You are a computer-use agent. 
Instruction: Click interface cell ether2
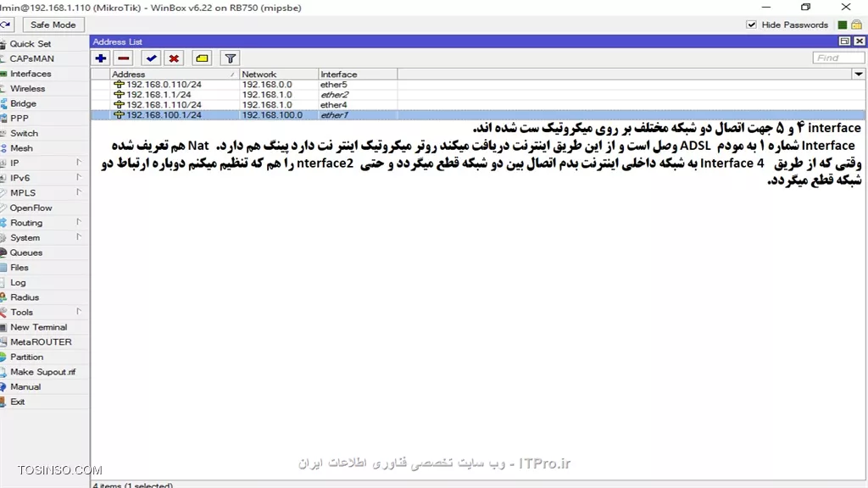[334, 95]
